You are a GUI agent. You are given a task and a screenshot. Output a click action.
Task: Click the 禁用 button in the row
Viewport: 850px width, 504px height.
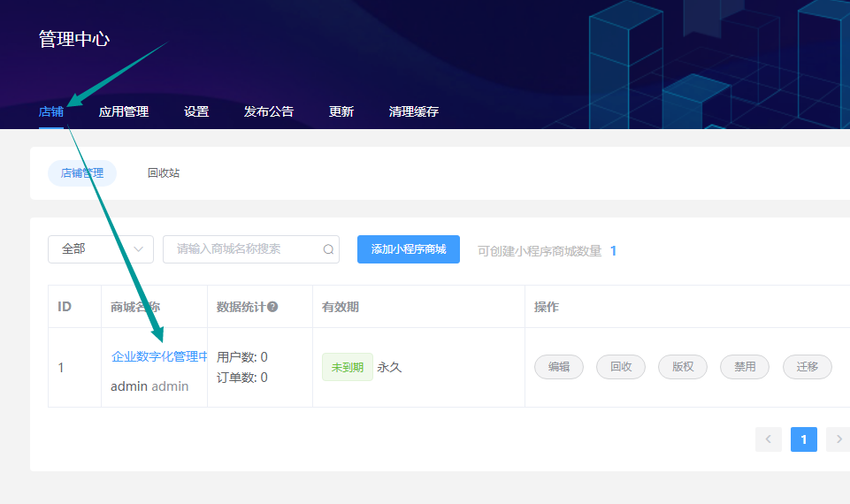point(745,367)
